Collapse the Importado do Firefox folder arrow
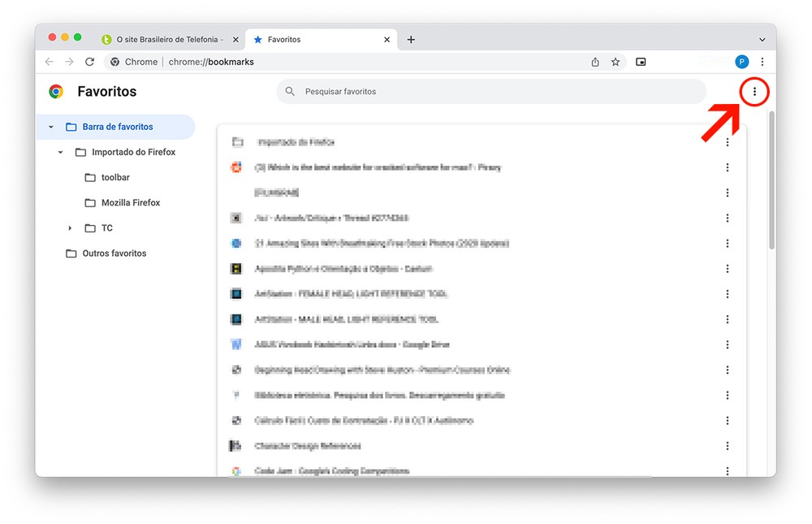This screenshot has width=812, height=524. click(x=60, y=152)
